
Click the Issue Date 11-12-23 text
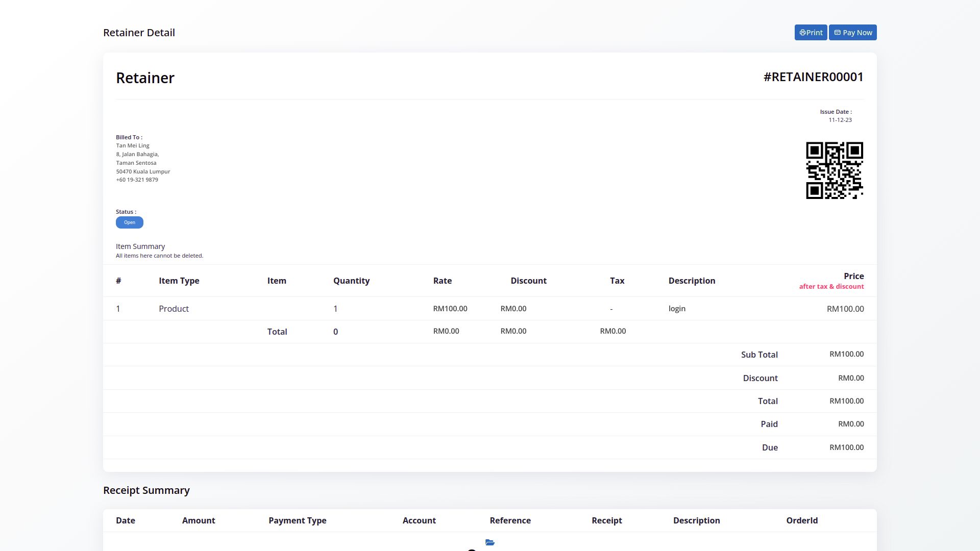tap(840, 120)
